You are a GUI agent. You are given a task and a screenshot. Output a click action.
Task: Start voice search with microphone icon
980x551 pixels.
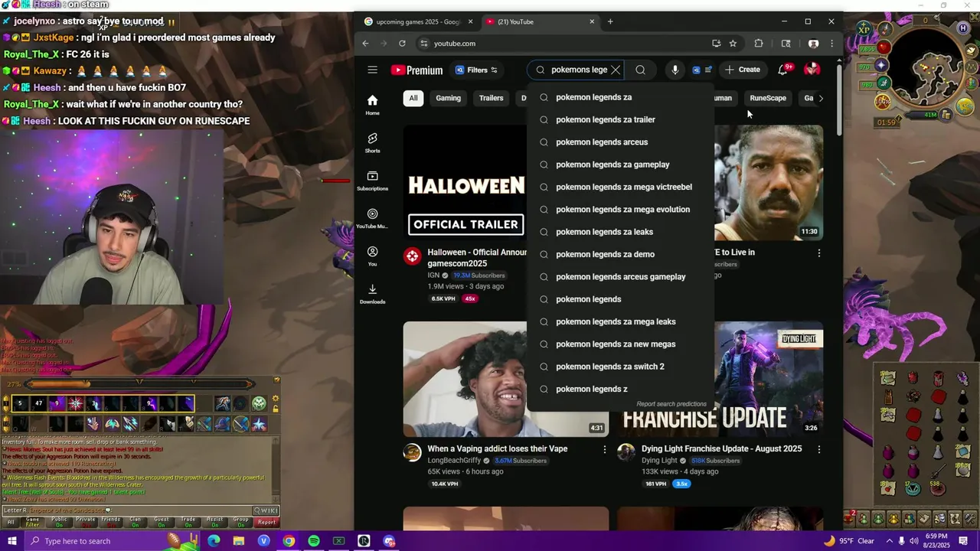[x=675, y=70]
